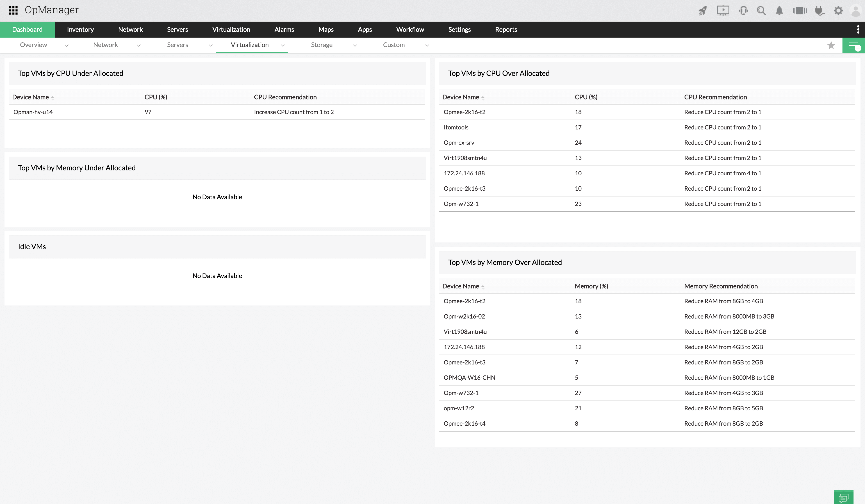Expand the Custom dashboard dropdown chevron
The width and height of the screenshot is (865, 504).
(427, 45)
